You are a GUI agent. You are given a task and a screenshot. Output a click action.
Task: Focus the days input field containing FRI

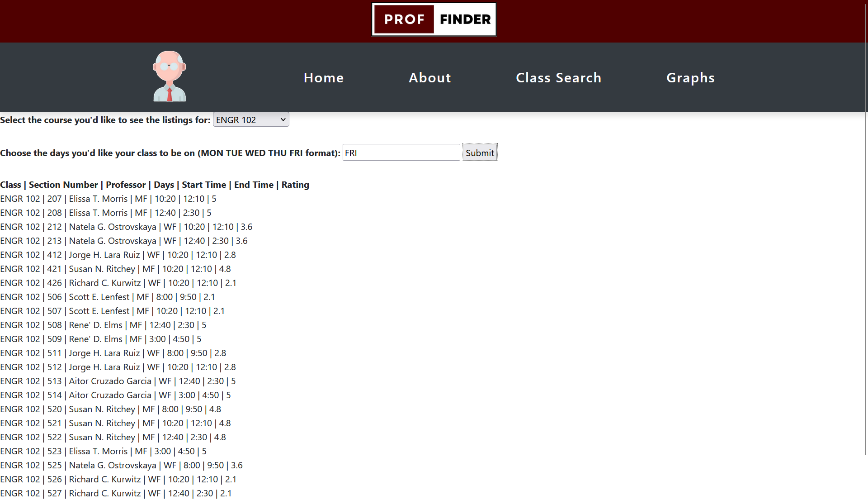coord(401,153)
